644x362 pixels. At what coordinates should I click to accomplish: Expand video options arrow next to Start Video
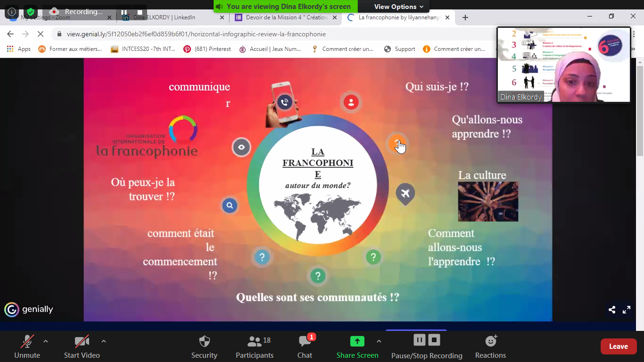[x=103, y=341]
